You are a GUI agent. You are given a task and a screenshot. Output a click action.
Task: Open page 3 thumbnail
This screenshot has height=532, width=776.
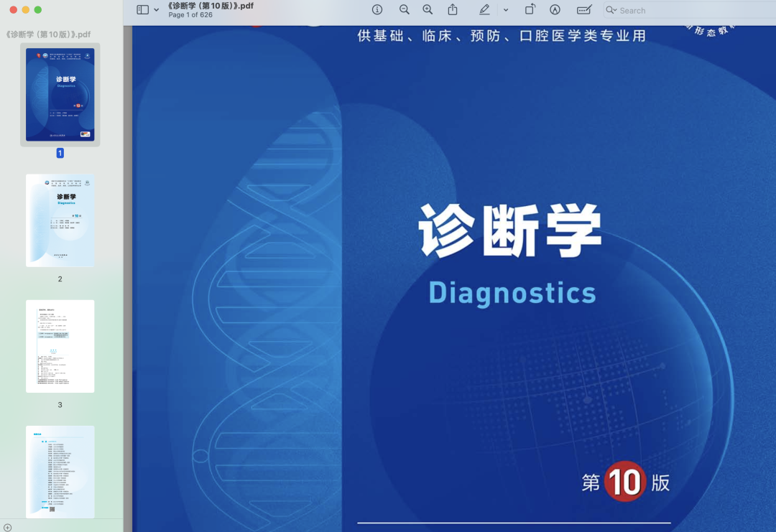60,346
